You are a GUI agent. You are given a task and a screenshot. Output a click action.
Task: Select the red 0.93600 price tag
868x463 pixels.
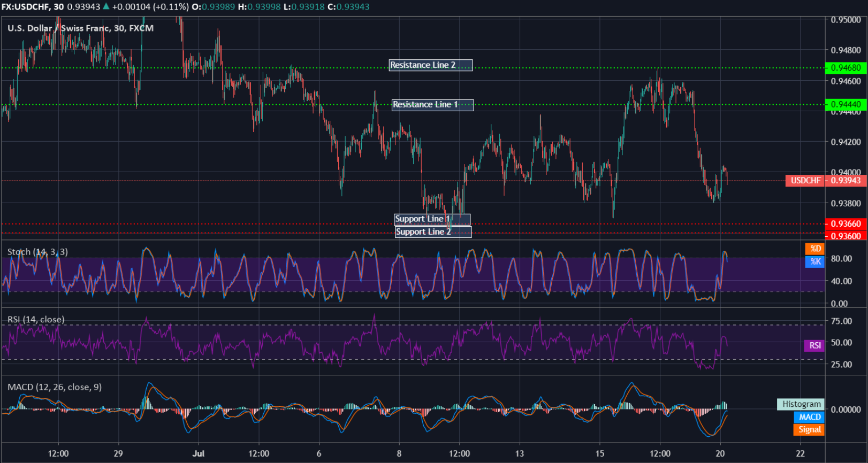[846, 236]
